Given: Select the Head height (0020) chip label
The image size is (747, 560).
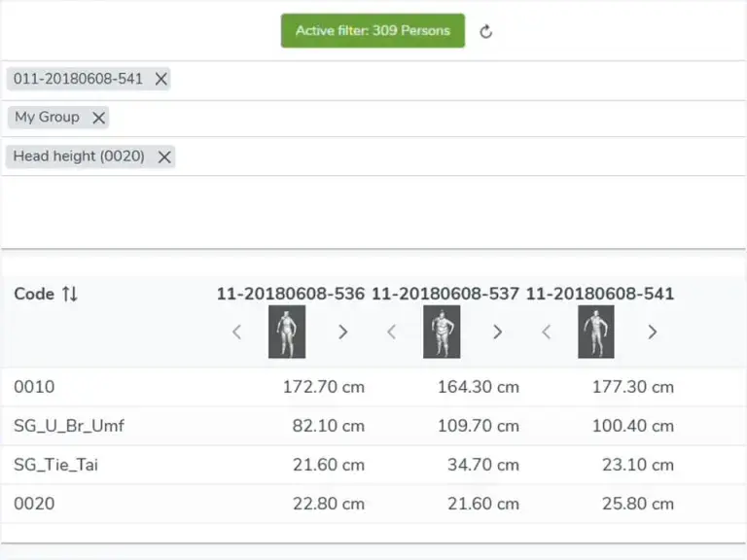Looking at the screenshot, I should click(x=79, y=157).
